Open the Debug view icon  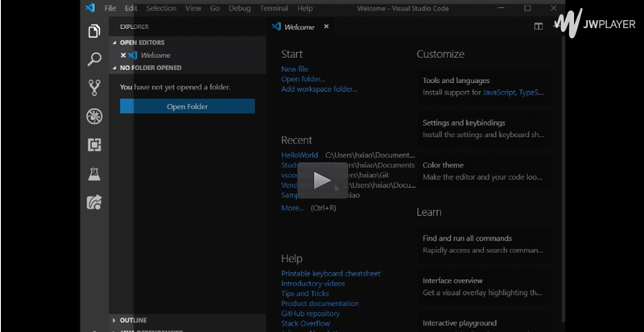pyautogui.click(x=94, y=116)
